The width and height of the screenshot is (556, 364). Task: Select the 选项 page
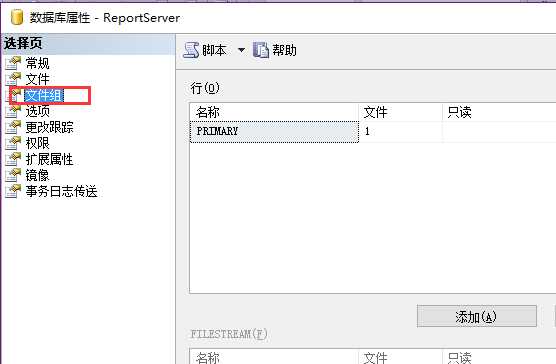tap(37, 111)
